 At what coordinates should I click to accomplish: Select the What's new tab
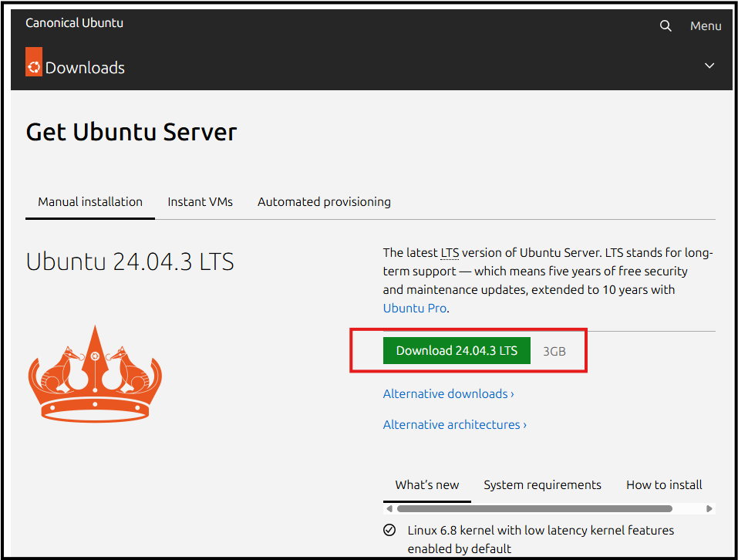click(x=427, y=485)
